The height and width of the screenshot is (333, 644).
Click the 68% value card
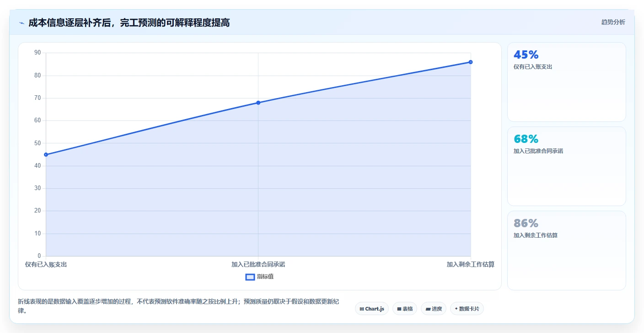click(x=566, y=166)
